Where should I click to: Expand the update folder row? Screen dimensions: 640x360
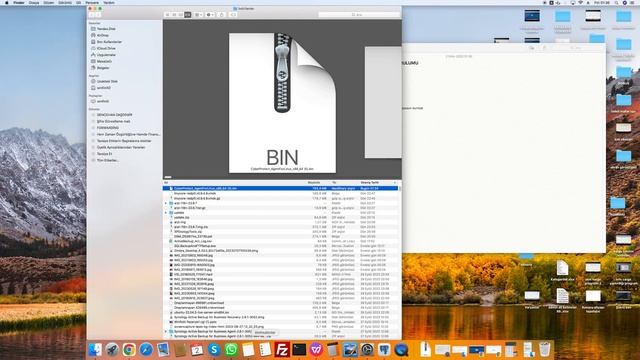pos(166,213)
